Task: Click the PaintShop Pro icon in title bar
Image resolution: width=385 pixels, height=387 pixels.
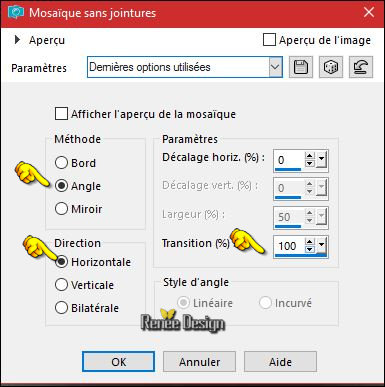Action: (x=16, y=13)
